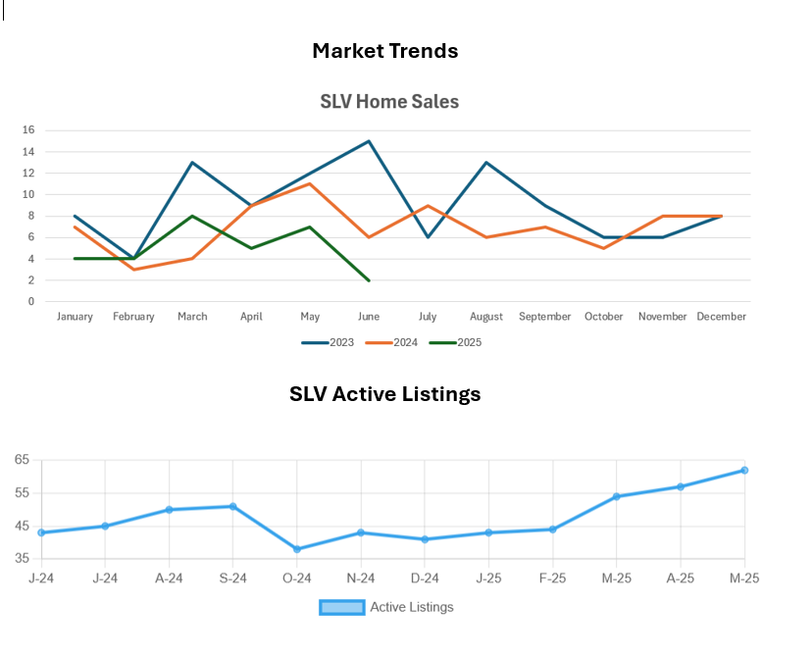812x655 pixels.
Task: Click the September axis label
Action: point(544,317)
